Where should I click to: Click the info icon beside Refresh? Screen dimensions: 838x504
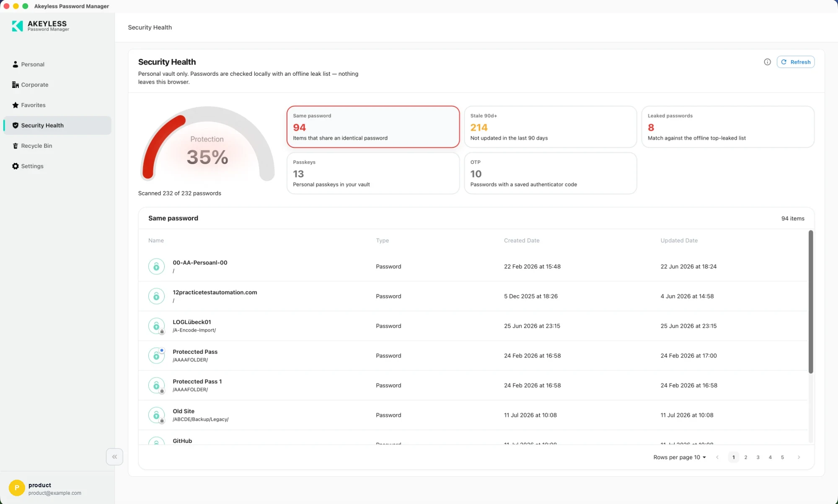point(767,62)
